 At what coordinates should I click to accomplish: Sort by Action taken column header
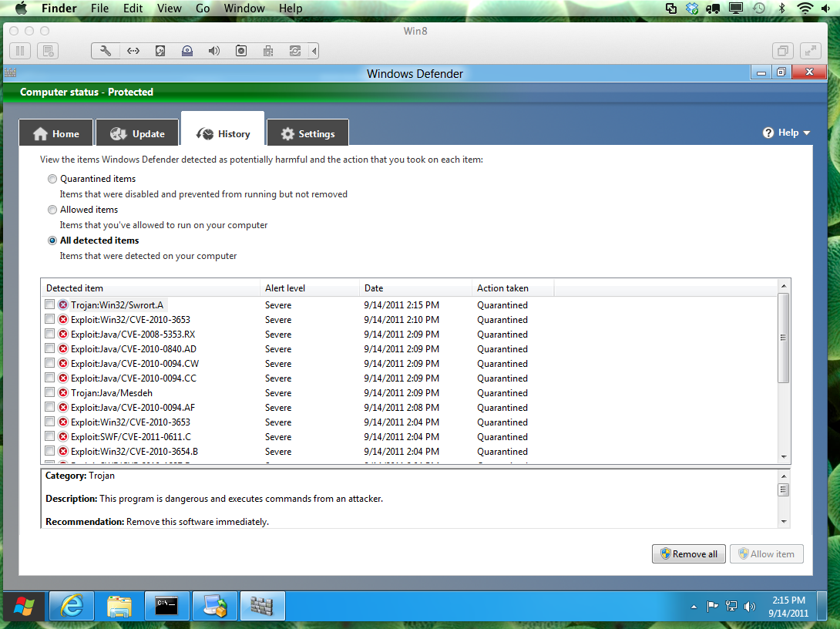(x=513, y=288)
